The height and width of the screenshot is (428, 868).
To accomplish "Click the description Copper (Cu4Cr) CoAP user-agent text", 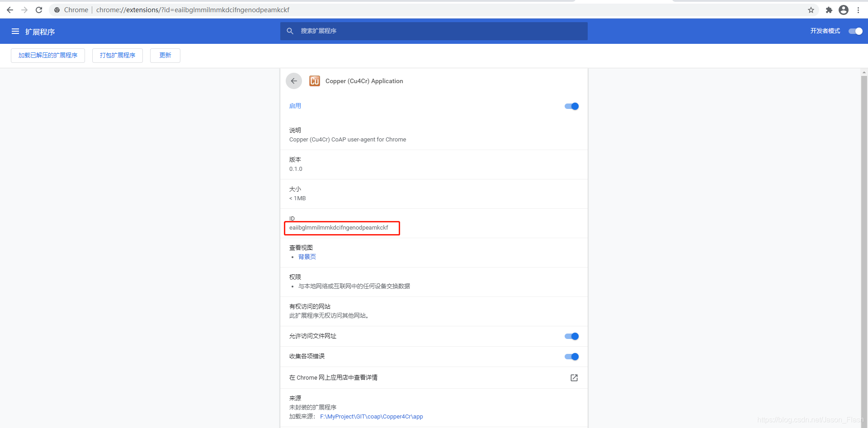I will (x=348, y=140).
